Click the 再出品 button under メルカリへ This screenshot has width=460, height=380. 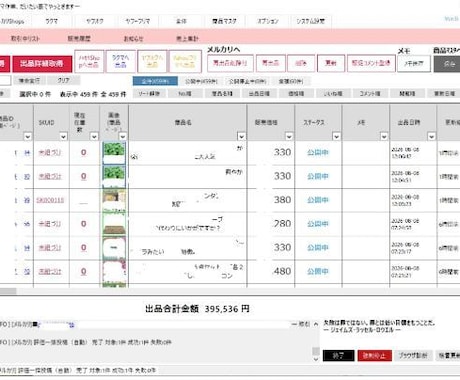(x=271, y=63)
